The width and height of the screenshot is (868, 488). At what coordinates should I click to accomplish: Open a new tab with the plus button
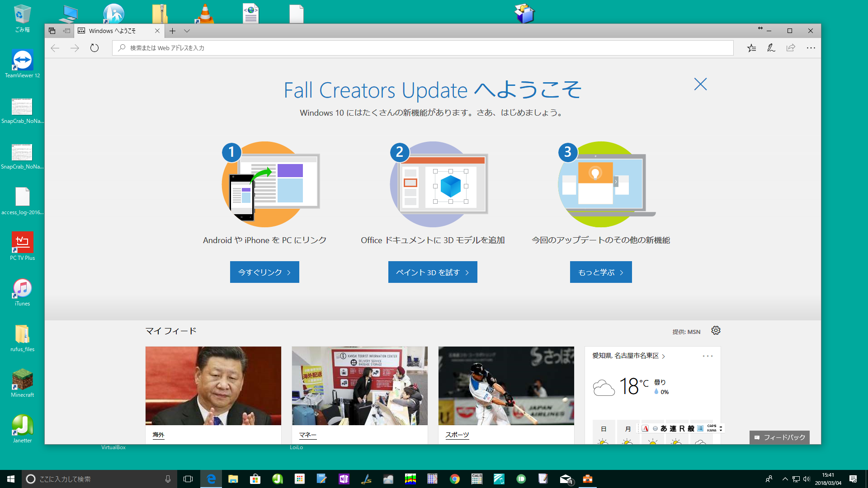coord(172,31)
